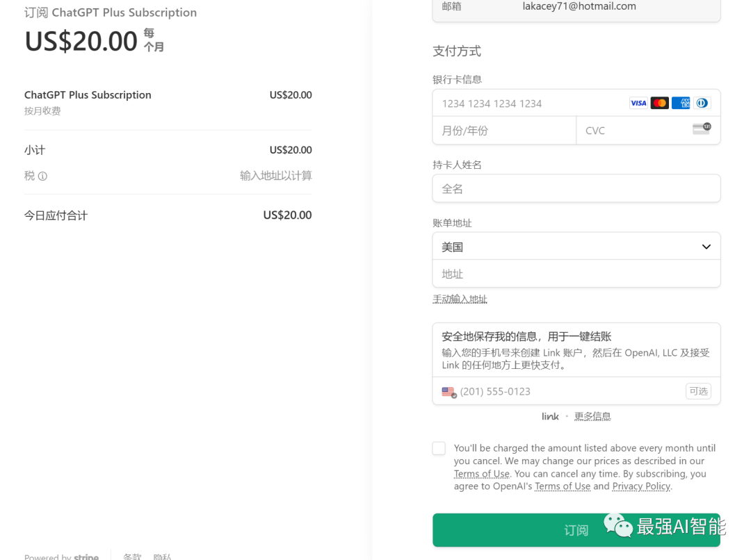The height and width of the screenshot is (560, 751).
Task: Click the CVC input field
Action: click(633, 131)
